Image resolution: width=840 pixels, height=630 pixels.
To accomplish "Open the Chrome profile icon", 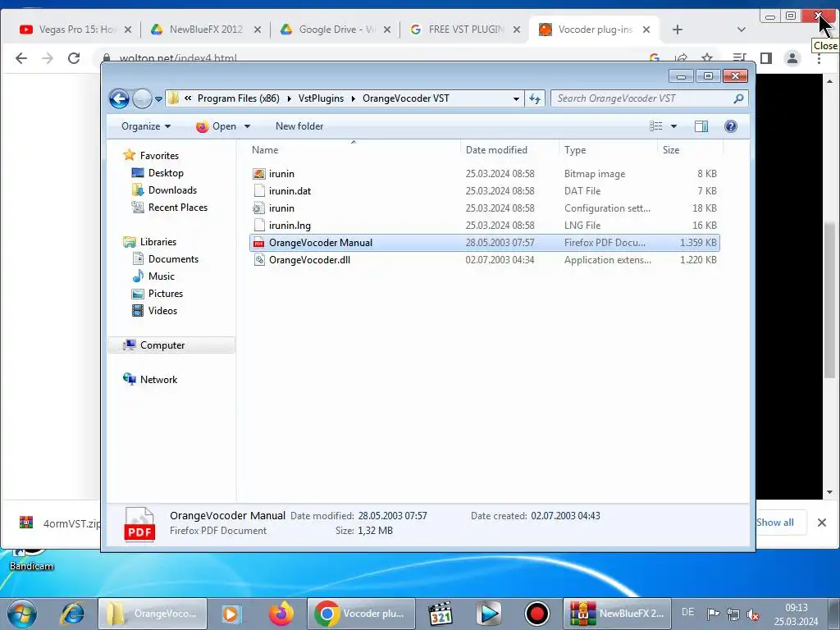I will click(792, 58).
